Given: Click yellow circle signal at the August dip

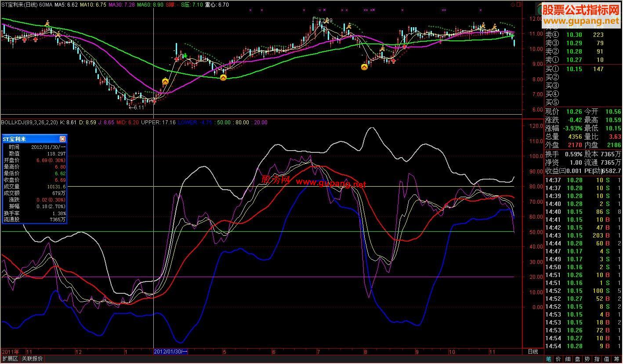Looking at the screenshot, I should click(x=364, y=67).
